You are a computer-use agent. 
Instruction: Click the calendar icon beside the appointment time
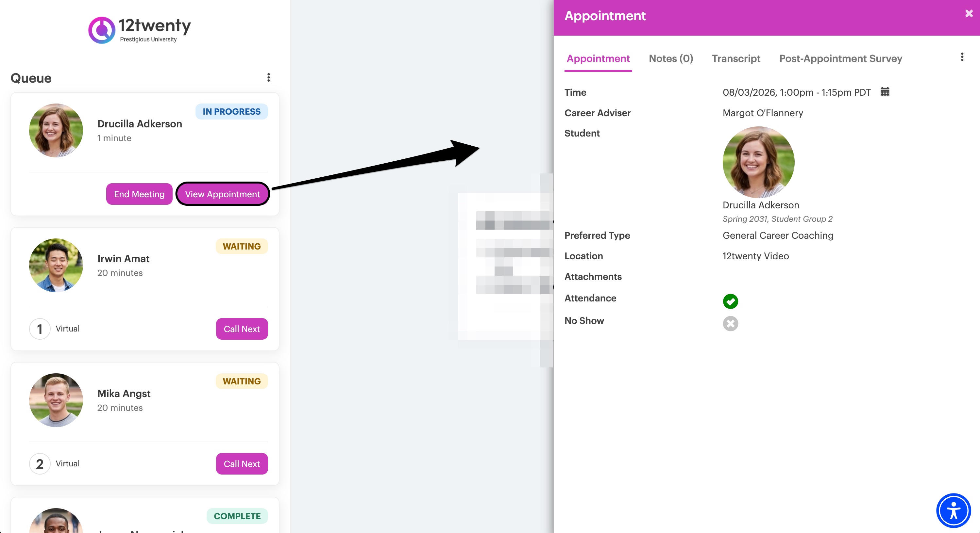coord(885,92)
